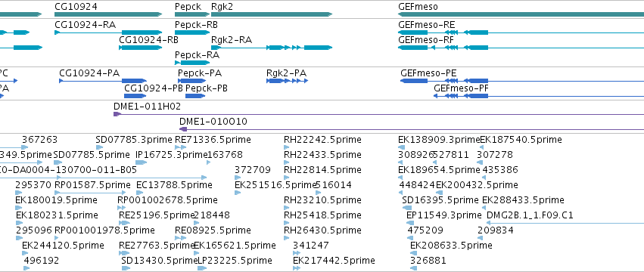Select transcript CG10924-RA
This screenshot has height=272, width=644.
[x=108, y=32]
